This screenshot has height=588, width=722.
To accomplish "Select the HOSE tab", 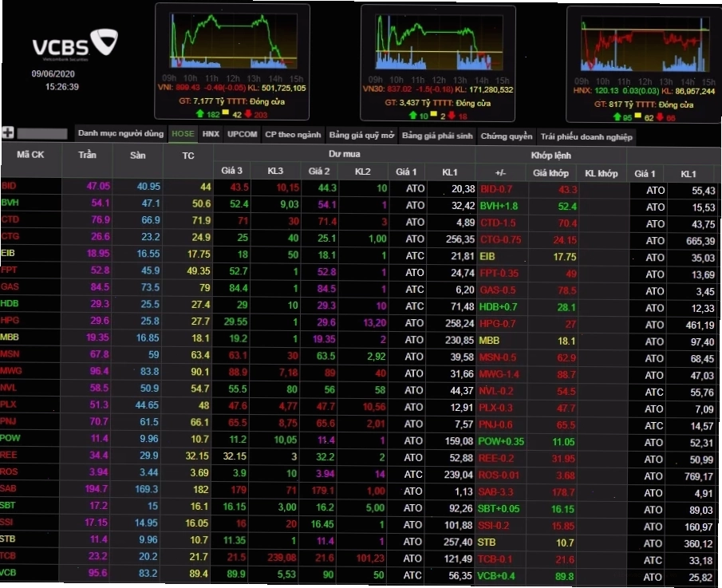I will pyautogui.click(x=183, y=134).
